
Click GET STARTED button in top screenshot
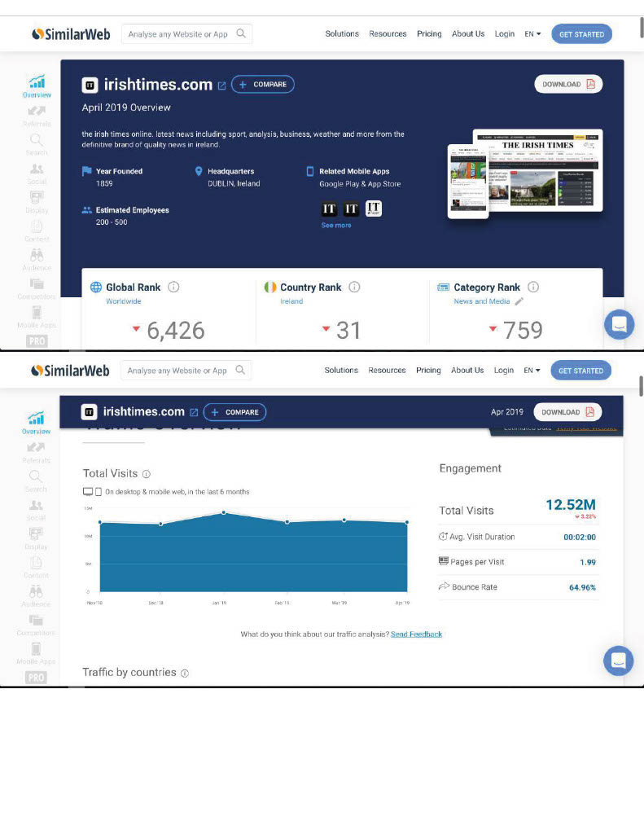(x=582, y=34)
